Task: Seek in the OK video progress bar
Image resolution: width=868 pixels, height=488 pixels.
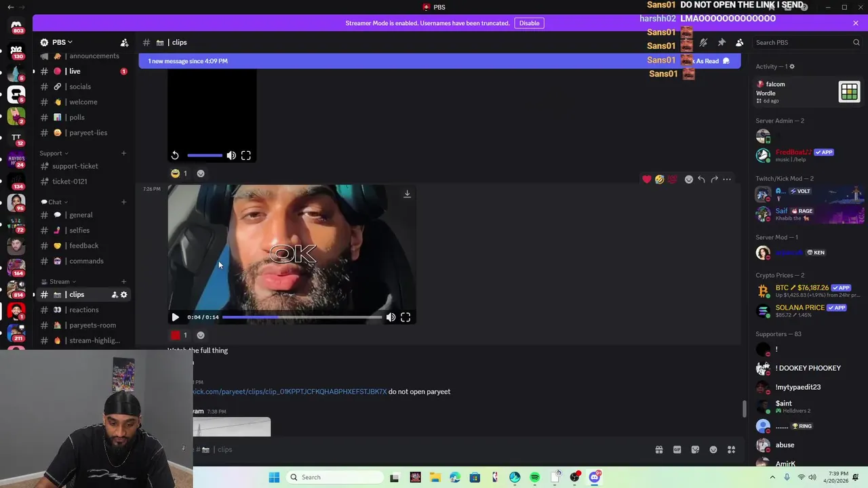Action: coord(302,317)
